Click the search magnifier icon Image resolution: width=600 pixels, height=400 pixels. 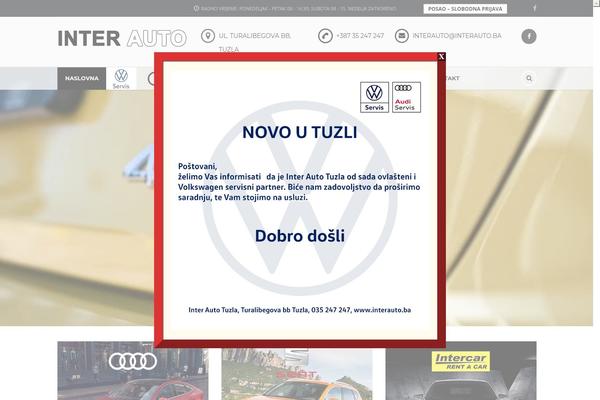529,78
